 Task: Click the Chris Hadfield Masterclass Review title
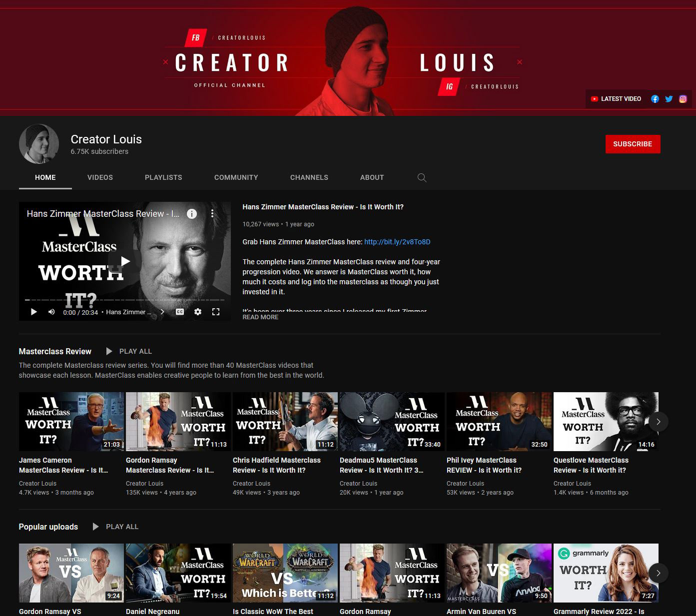tap(277, 465)
